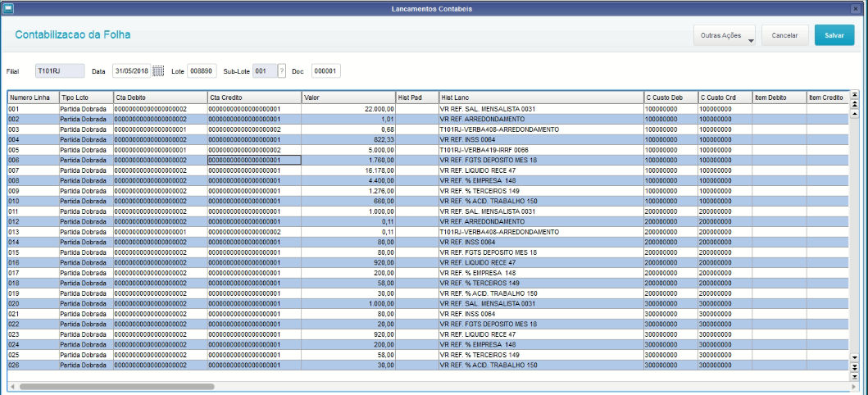Select the value 1.760,00 in row 006

[348, 160]
